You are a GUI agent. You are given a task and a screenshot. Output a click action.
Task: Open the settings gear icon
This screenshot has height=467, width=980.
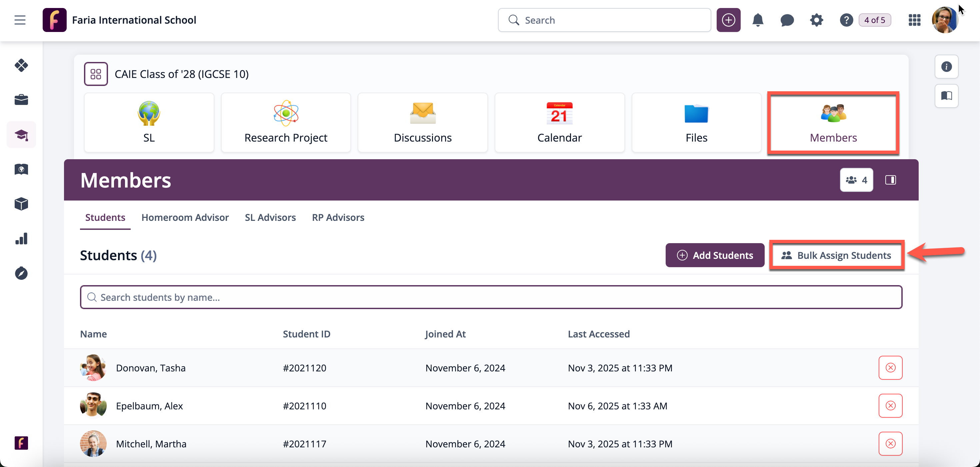coord(816,20)
